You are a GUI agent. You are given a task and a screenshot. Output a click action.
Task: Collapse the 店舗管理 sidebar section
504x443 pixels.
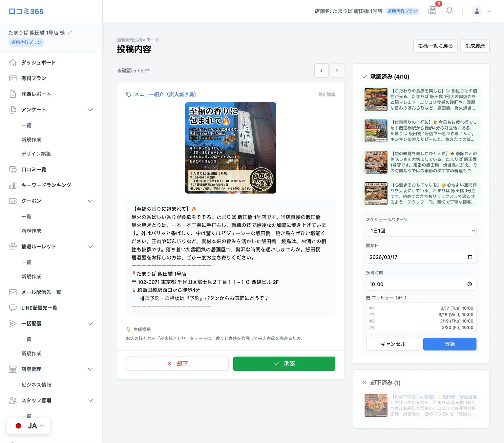pos(90,369)
